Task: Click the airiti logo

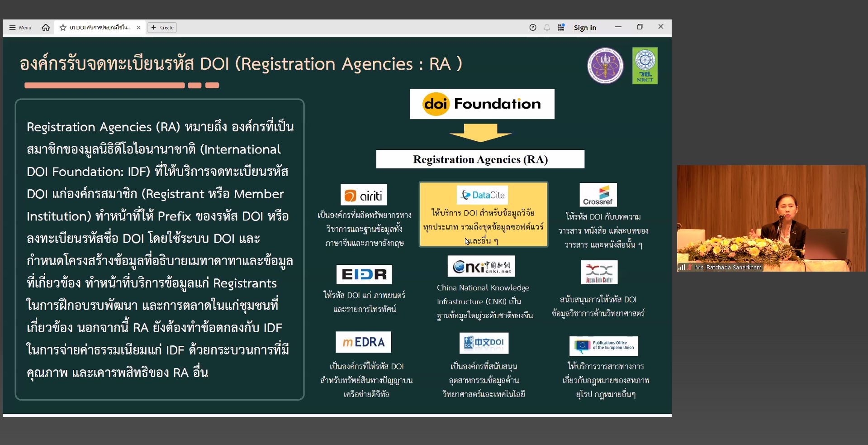Action: pyautogui.click(x=363, y=195)
